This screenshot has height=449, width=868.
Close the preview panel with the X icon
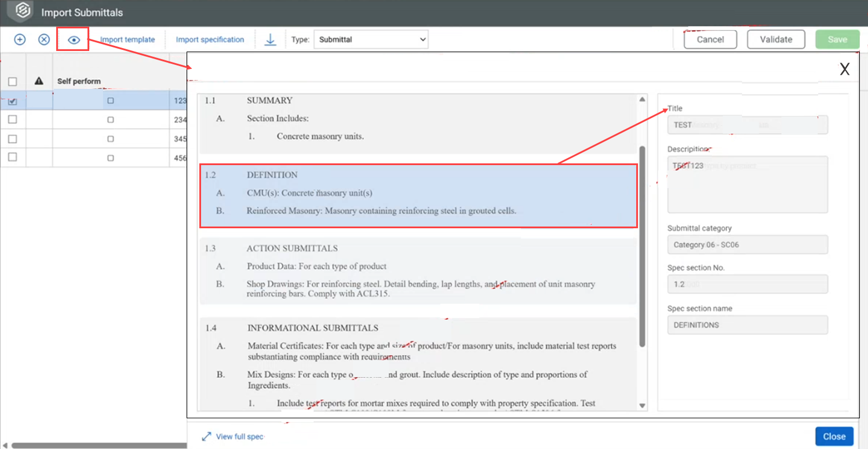pos(844,70)
